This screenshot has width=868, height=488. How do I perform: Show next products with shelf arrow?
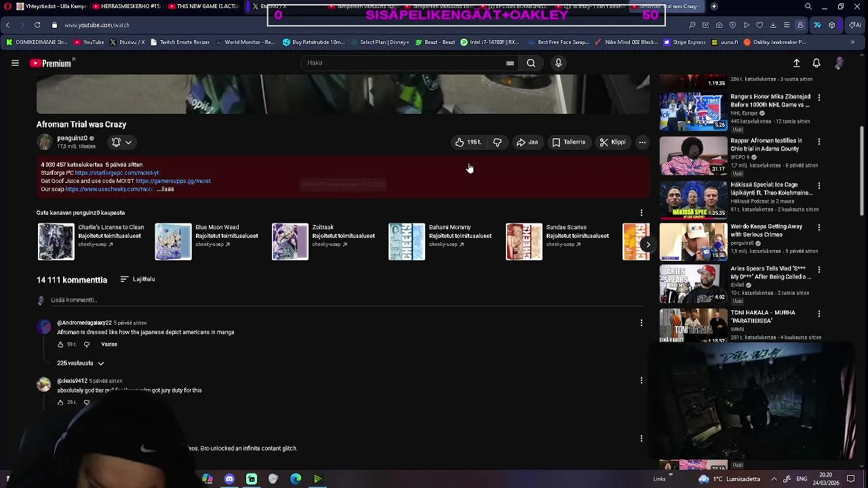coord(648,245)
